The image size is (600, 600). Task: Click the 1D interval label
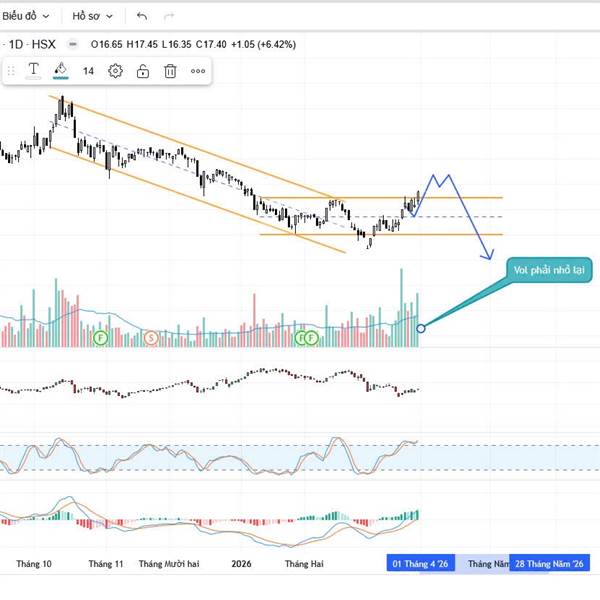16,44
